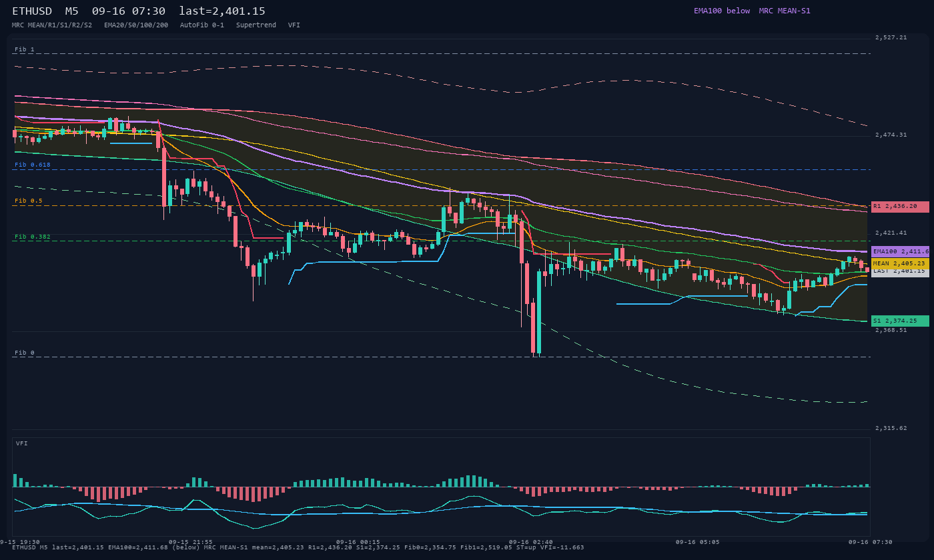
Task: Click the last=2,401.15 title readout
Action: 222,11
